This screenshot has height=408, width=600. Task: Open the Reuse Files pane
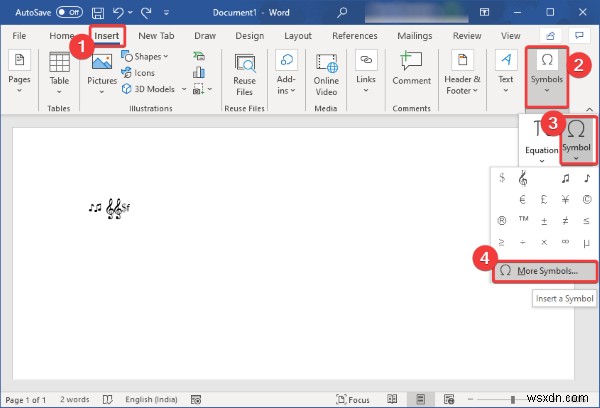click(x=244, y=75)
